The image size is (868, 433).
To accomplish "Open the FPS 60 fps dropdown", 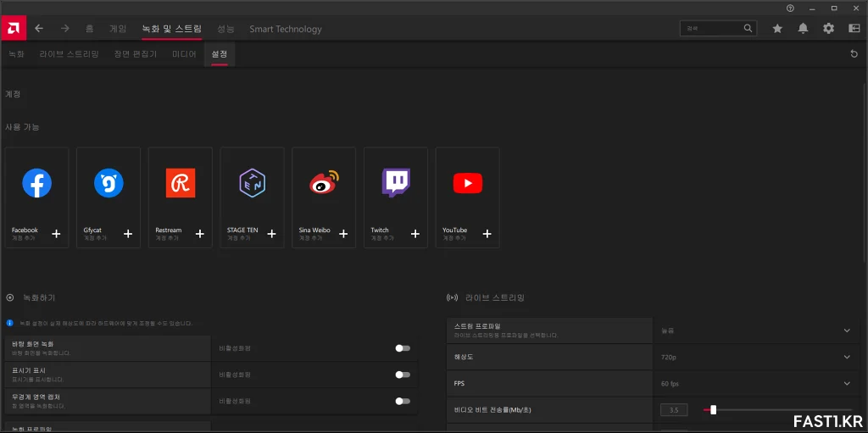I will (x=847, y=384).
